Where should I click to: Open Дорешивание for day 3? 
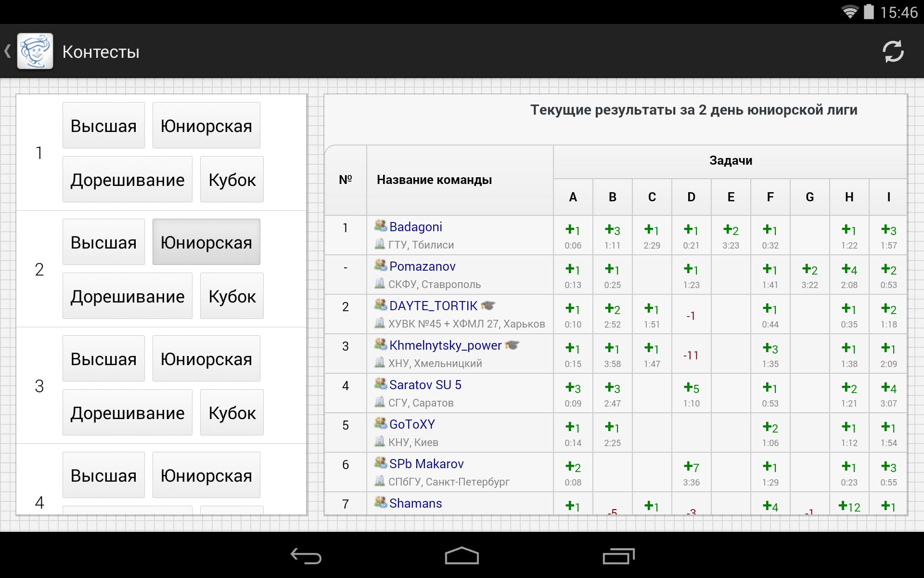[x=128, y=412]
